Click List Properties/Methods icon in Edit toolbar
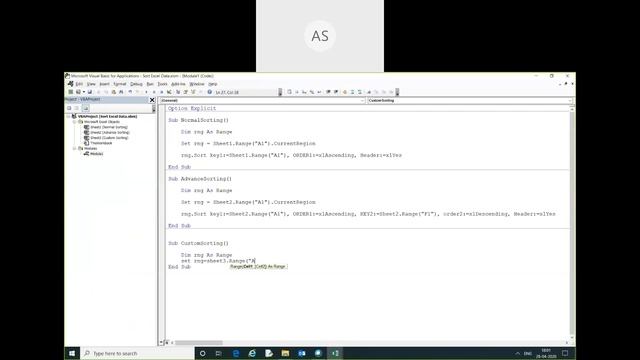 289,92
